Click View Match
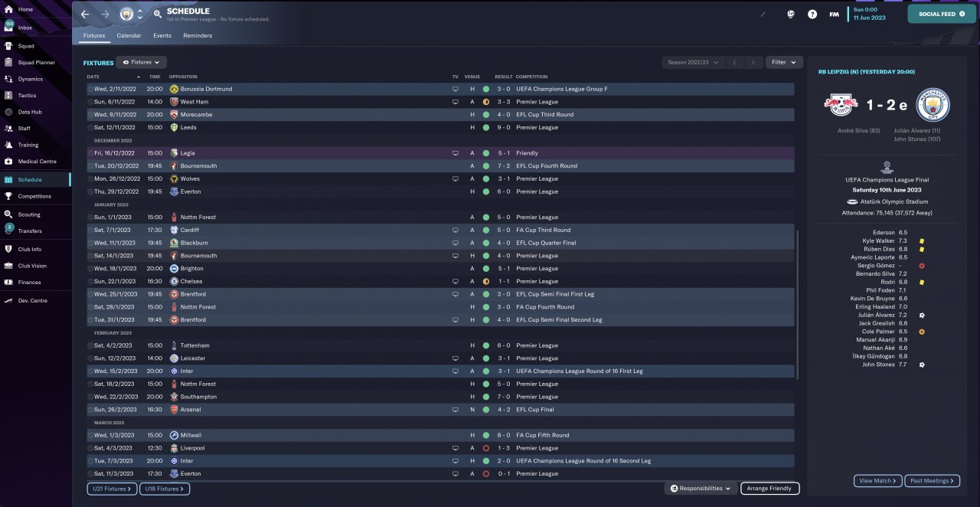 (x=877, y=481)
